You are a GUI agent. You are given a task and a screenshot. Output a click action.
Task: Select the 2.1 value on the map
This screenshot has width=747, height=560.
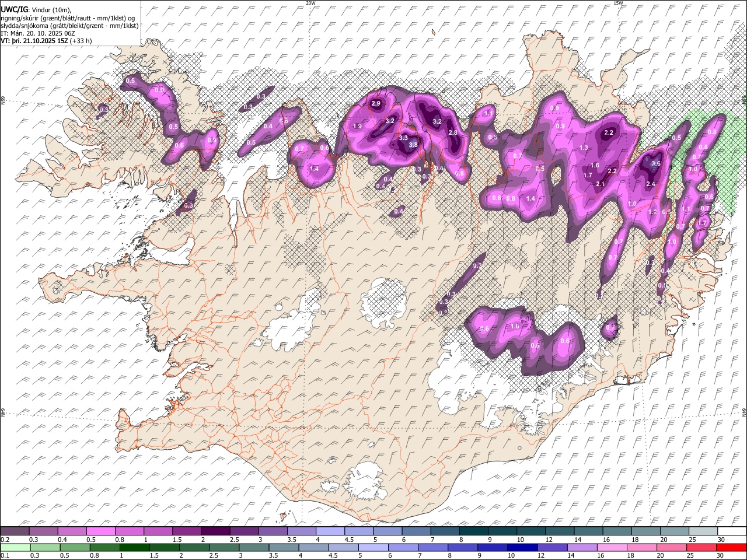click(x=601, y=184)
